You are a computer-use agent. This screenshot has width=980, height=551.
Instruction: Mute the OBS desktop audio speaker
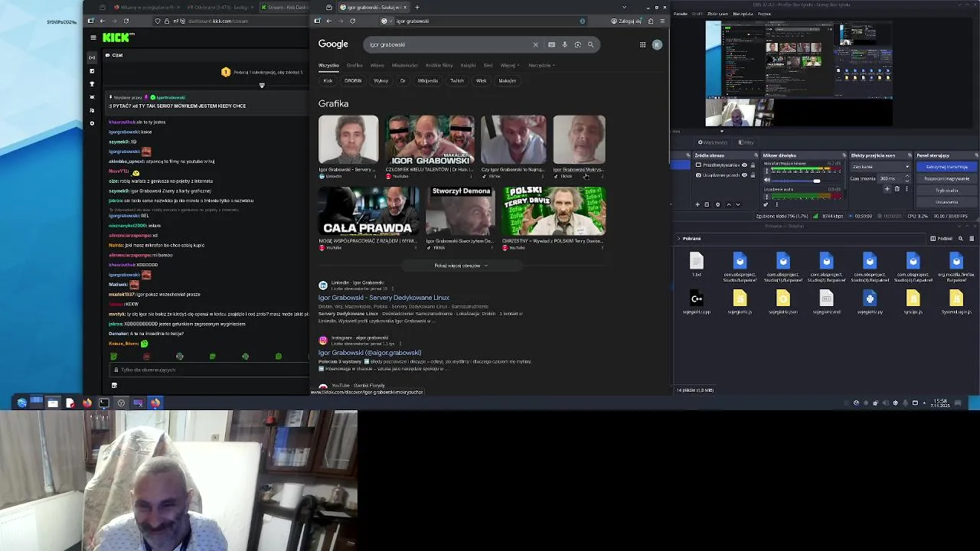tap(766, 180)
